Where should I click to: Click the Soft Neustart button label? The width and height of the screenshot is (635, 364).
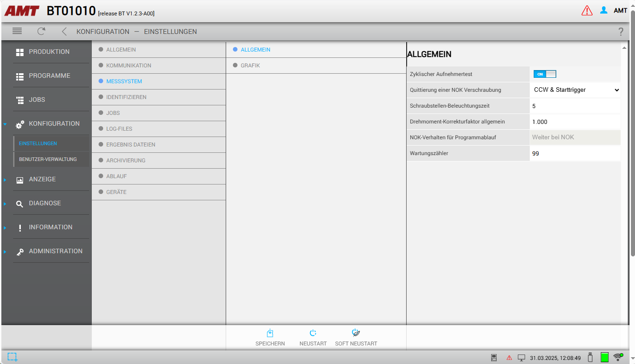click(x=356, y=344)
